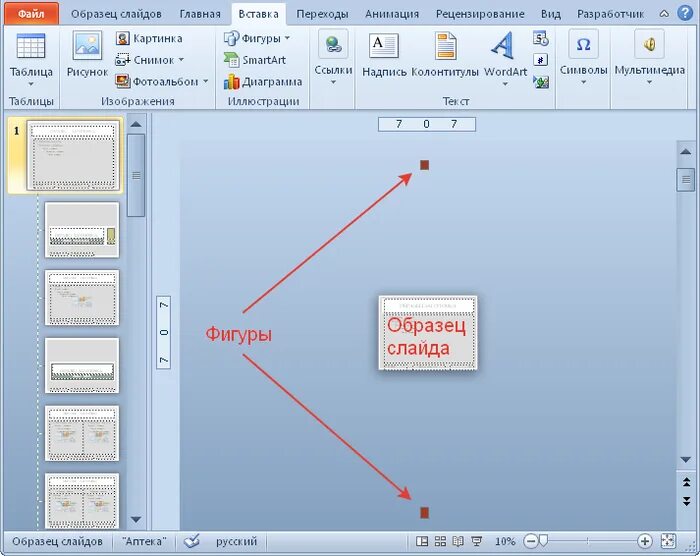Open the Файл tab

(x=31, y=14)
